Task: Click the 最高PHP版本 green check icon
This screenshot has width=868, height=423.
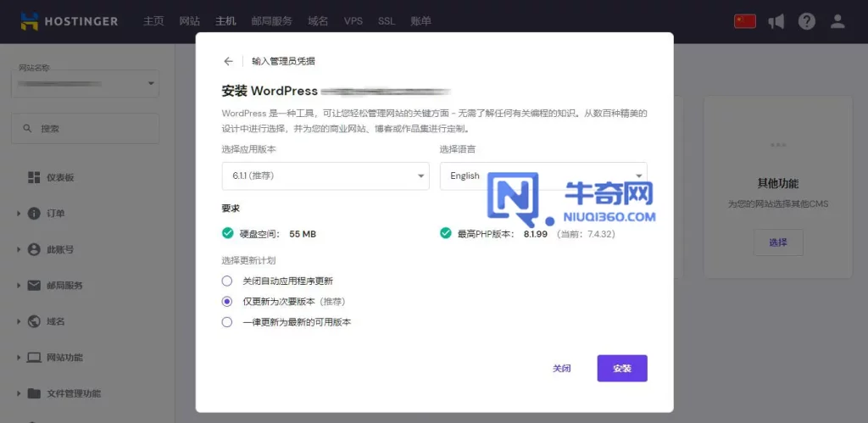Action: pos(446,233)
